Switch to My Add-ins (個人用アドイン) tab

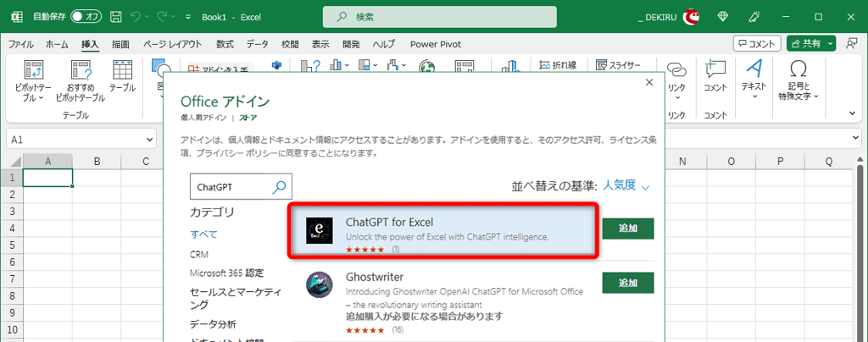point(203,118)
